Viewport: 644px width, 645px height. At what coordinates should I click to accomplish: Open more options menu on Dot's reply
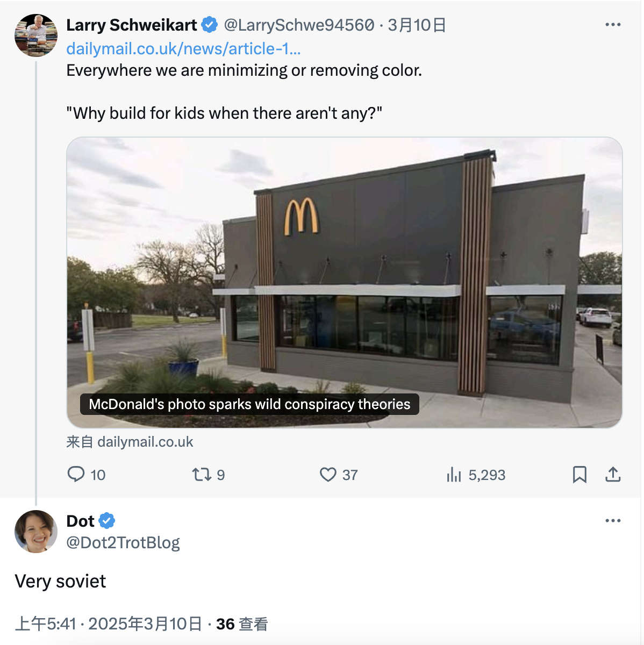(613, 520)
